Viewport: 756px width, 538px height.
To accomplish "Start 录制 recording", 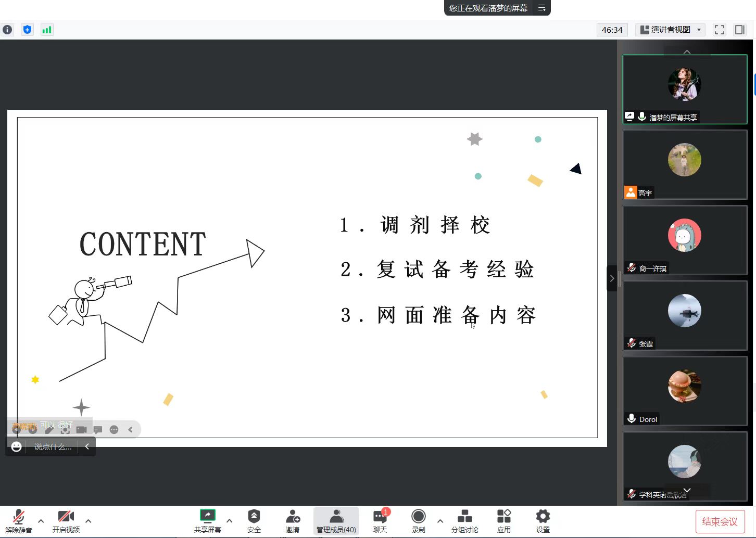I will click(x=418, y=520).
